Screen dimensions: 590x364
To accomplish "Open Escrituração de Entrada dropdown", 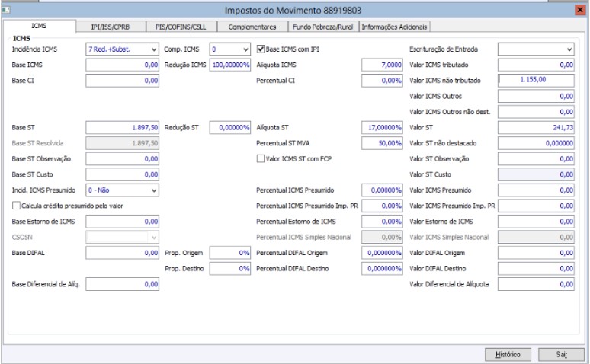I will [536, 49].
